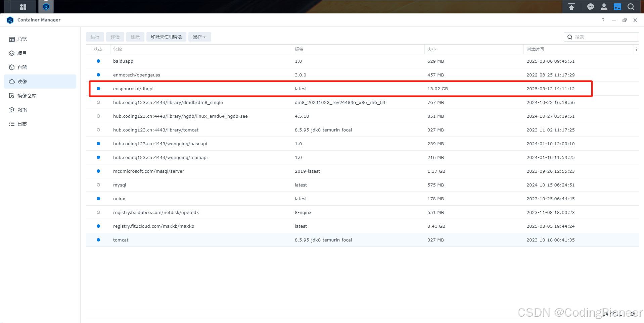Open the 日志 logs section
The width and height of the screenshot is (644, 323).
[40, 124]
